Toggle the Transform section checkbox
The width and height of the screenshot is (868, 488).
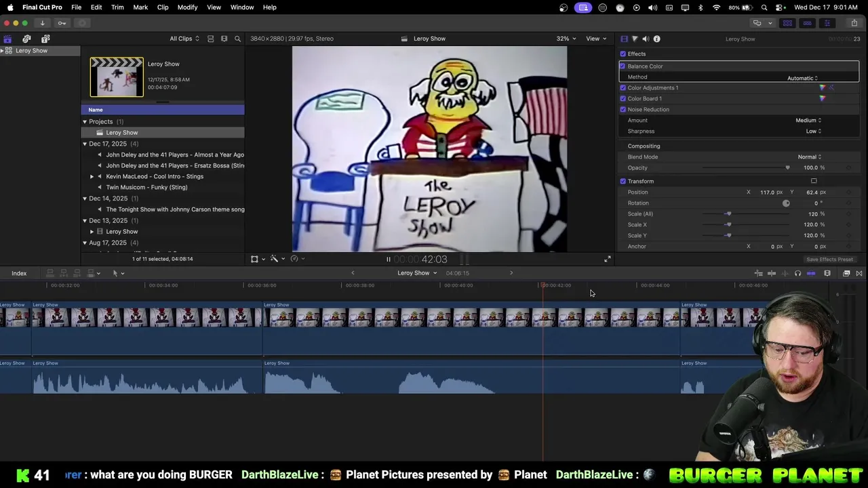click(x=623, y=181)
